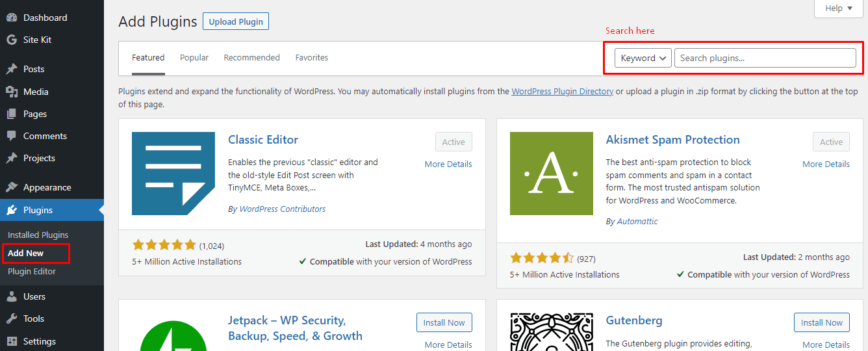This screenshot has height=351, width=868.
Task: Open the Comments menu item
Action: pos(52,136)
